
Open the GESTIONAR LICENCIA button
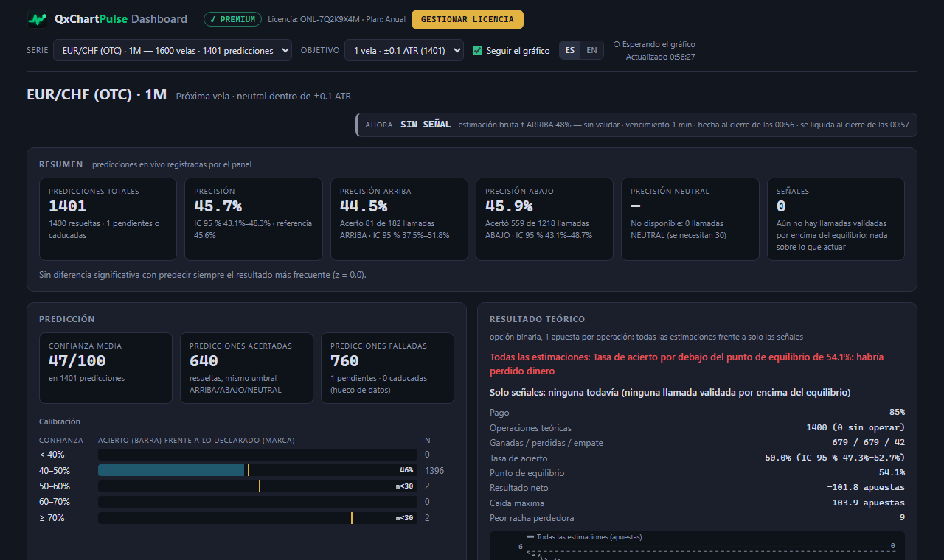[x=468, y=19]
